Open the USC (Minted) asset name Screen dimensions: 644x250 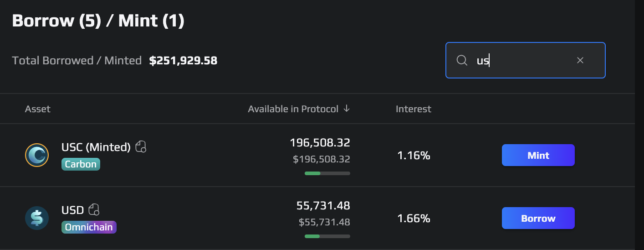(x=96, y=147)
